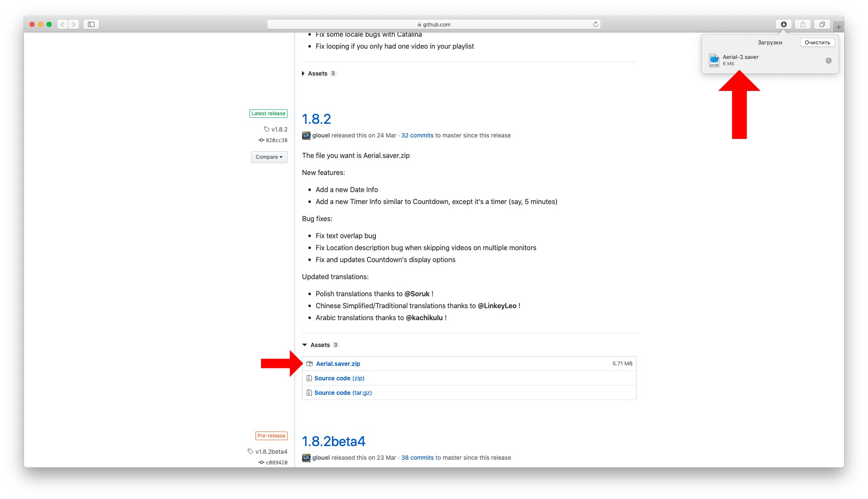Click the 5.71 MB file size

[622, 364]
